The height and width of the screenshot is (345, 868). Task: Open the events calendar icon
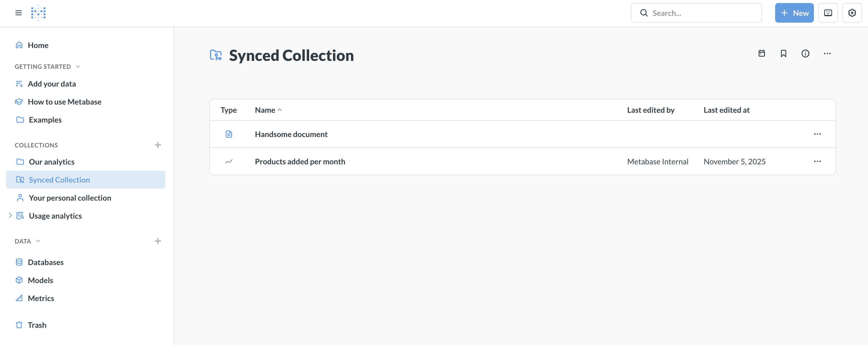(x=761, y=53)
